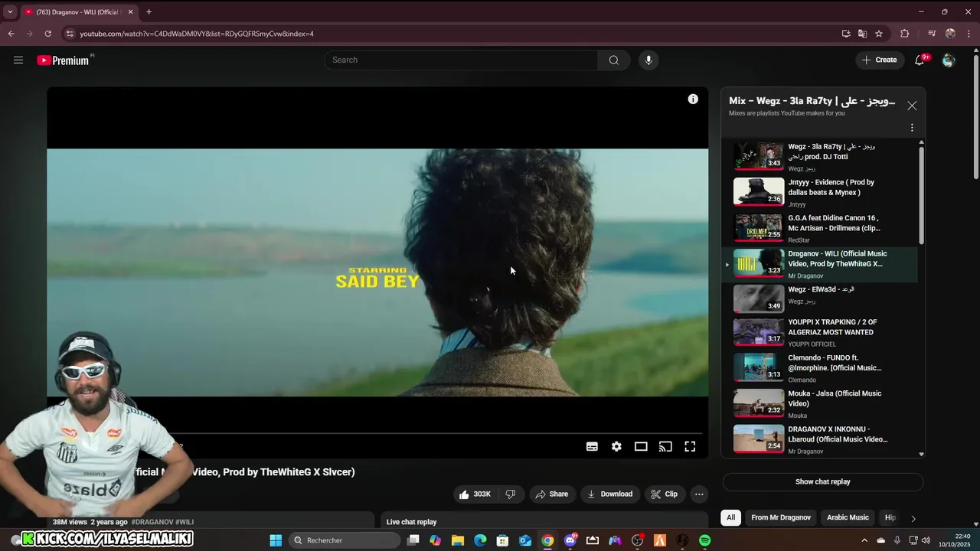Install app icon in address bar
Image resolution: width=980 pixels, height=551 pixels.
pos(846,34)
